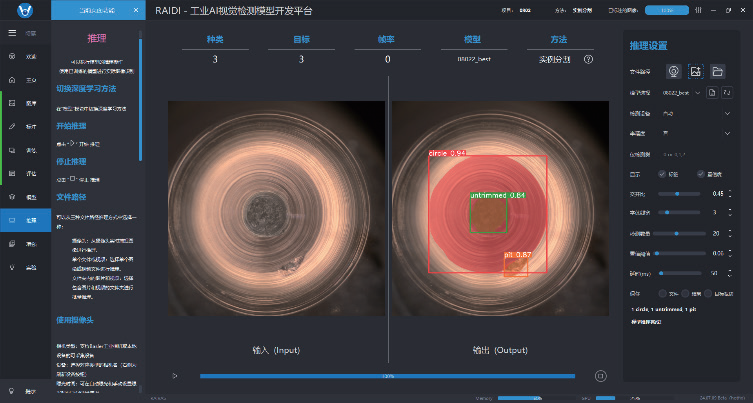The width and height of the screenshot is (753, 403).
Task: Close the blue tab in the top-left corner
Action: click(136, 10)
